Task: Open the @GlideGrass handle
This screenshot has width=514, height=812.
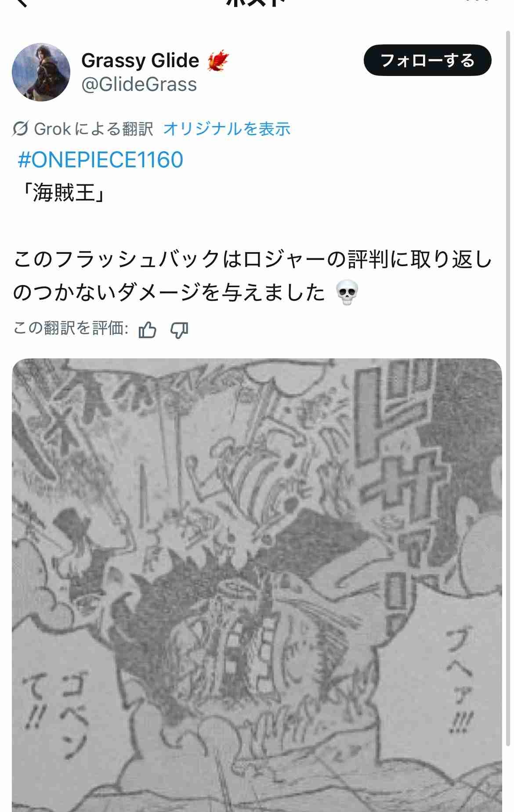Action: [x=139, y=84]
